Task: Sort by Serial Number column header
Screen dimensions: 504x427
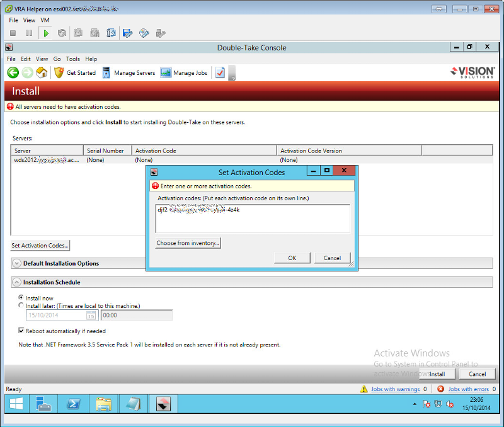Action: (108, 151)
